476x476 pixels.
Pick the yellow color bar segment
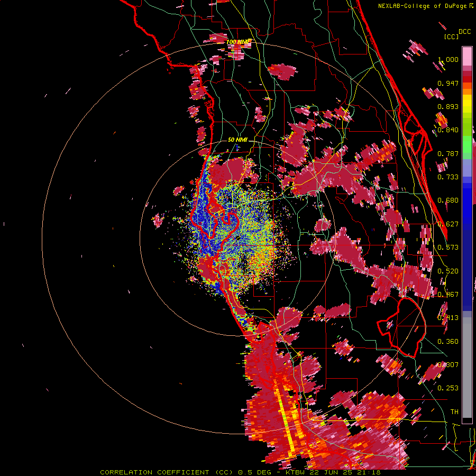tap(467, 104)
